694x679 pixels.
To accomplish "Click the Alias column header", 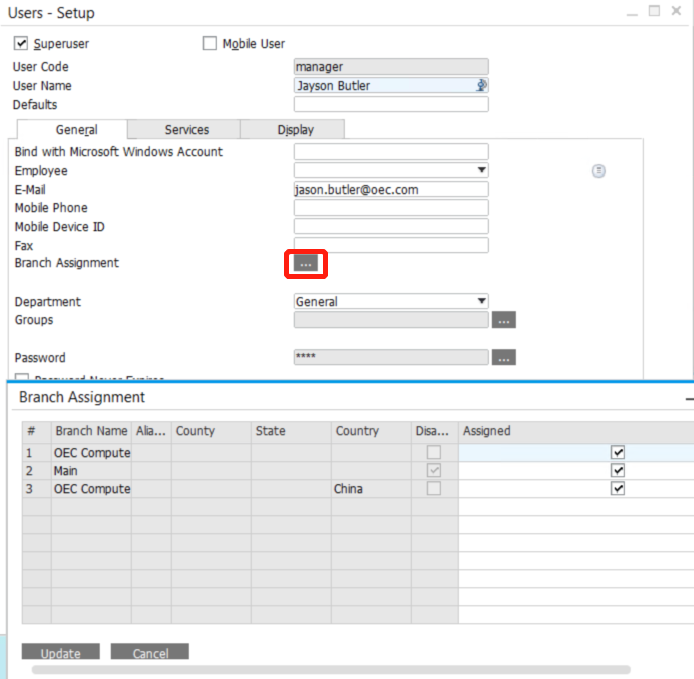I will click(x=151, y=431).
